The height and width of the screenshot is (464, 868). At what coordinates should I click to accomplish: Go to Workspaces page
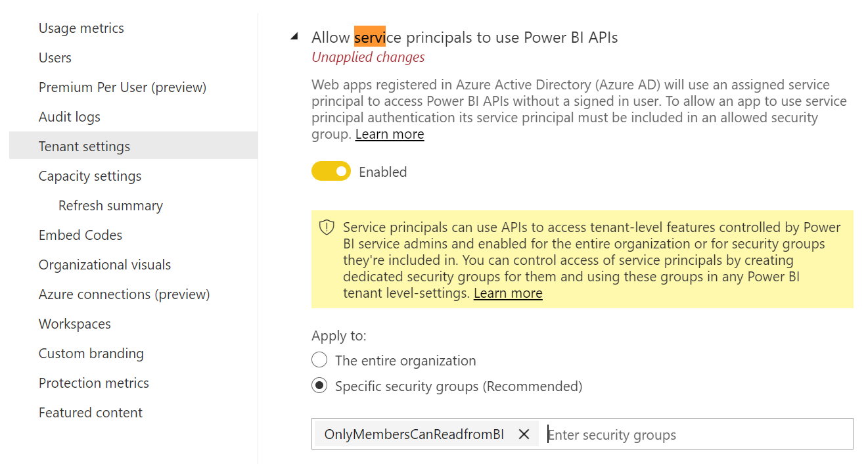pos(75,324)
